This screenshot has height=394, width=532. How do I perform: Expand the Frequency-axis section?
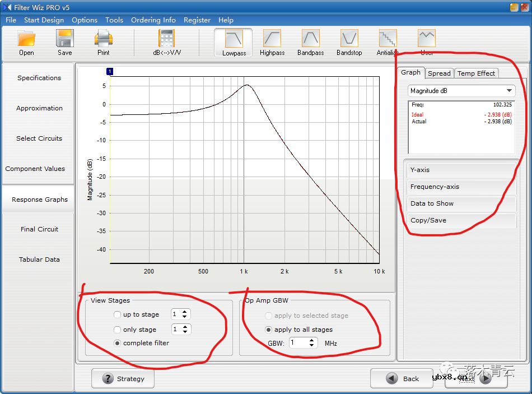(x=461, y=187)
